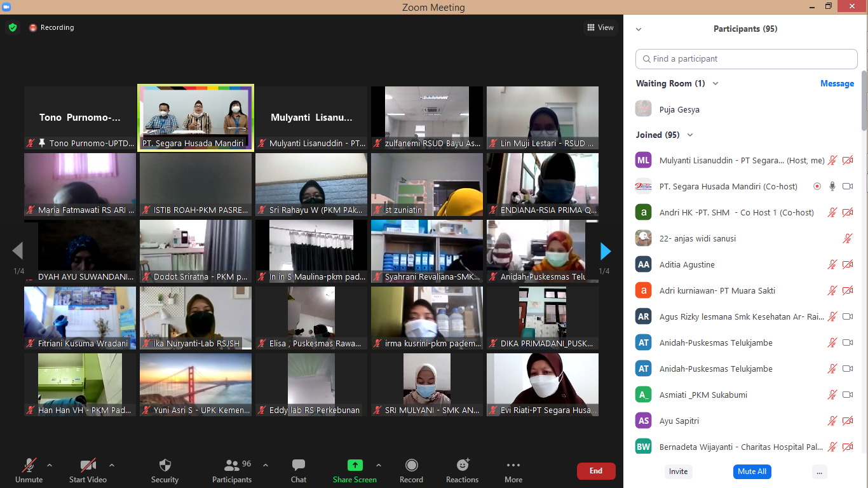Screen dimensions: 868x488
Task: Open caret next to Participants button
Action: click(x=266, y=464)
